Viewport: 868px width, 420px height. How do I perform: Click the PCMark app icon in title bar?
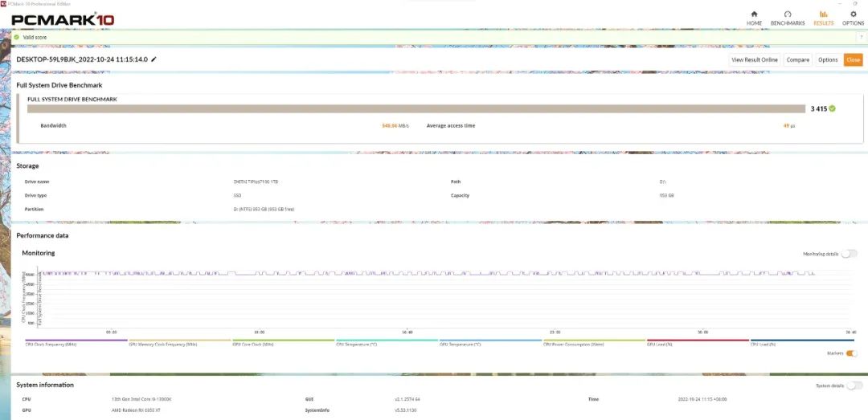click(2, 3)
